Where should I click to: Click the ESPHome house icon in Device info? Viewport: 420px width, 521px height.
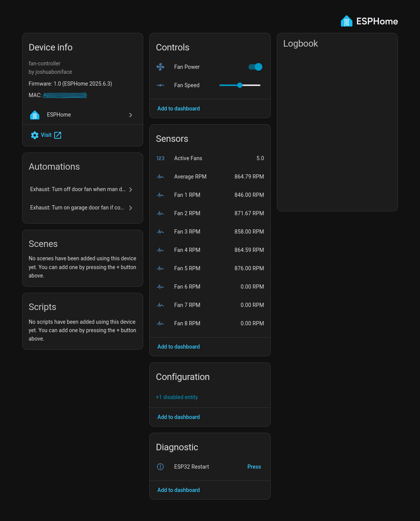coord(34,115)
